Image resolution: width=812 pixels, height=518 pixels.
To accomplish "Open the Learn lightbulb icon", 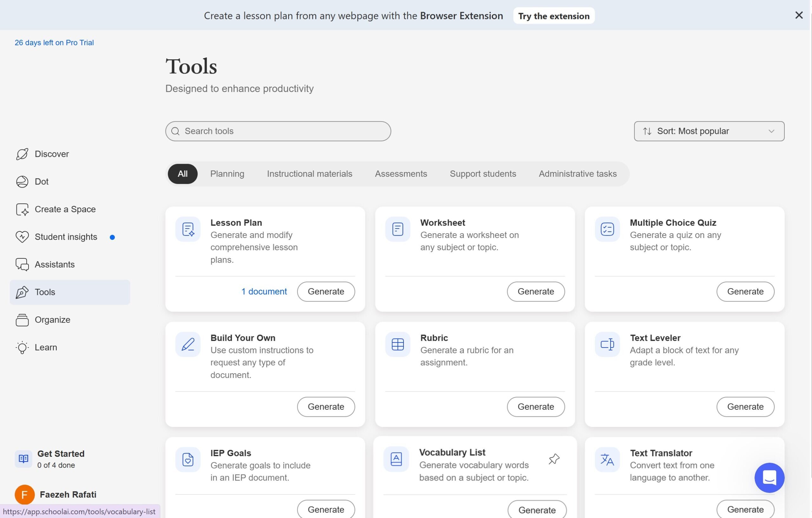I will (22, 348).
